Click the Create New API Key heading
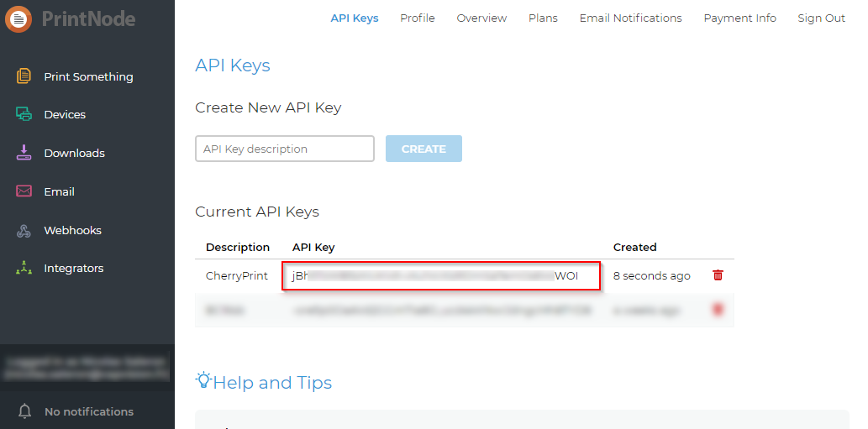The width and height of the screenshot is (868, 429). click(268, 107)
